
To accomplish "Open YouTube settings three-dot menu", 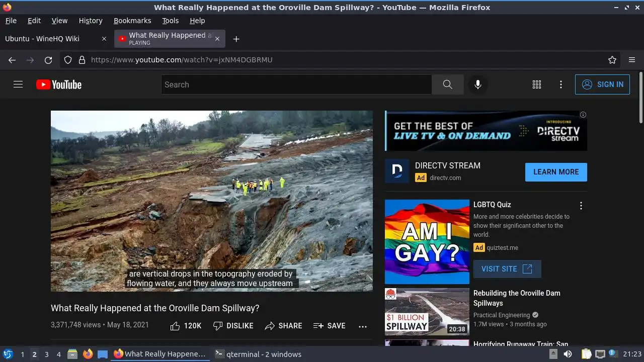I will pos(561,84).
